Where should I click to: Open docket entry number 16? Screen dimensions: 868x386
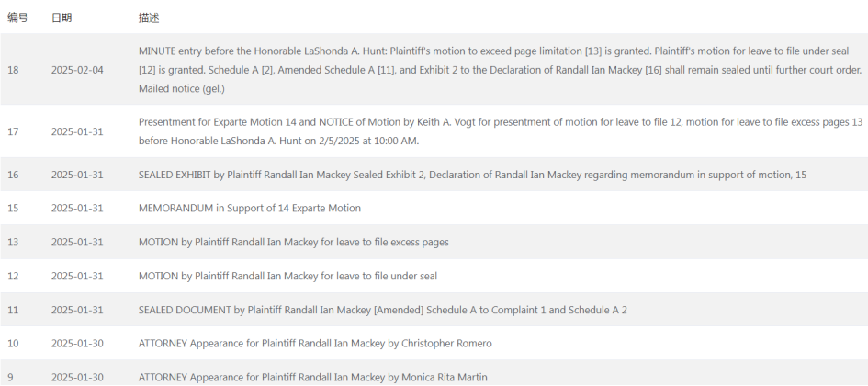(x=13, y=175)
